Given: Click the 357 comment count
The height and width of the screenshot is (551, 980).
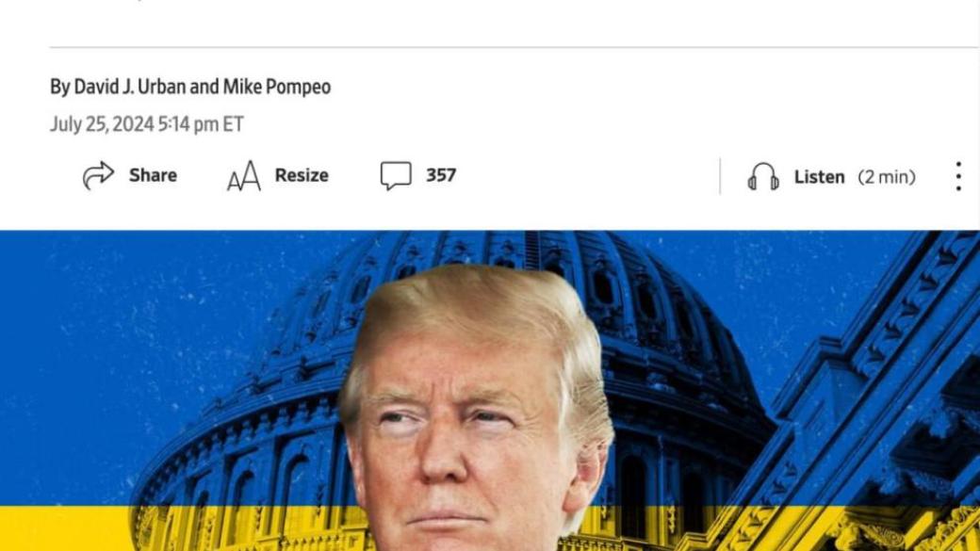Looking at the screenshot, I should 441,175.
